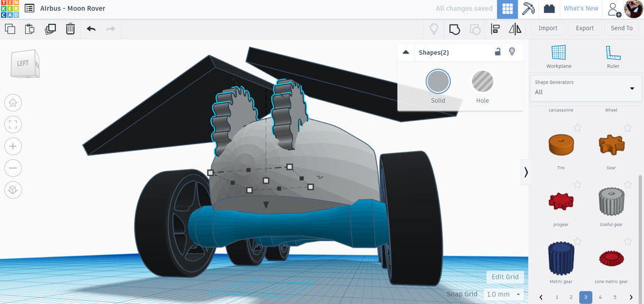Viewport: 644px width, 304px height.
Task: Select the red progear shape
Action: click(x=561, y=201)
